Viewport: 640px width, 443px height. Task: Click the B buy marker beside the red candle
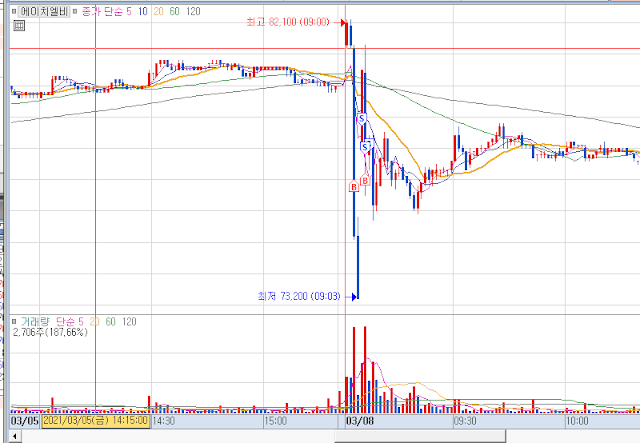[365, 180]
